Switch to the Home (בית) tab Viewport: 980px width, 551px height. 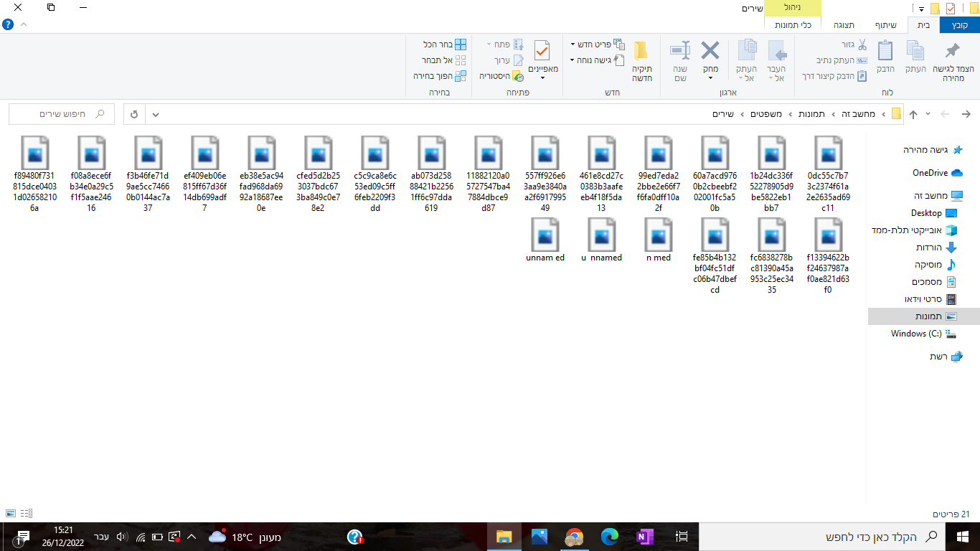923,25
